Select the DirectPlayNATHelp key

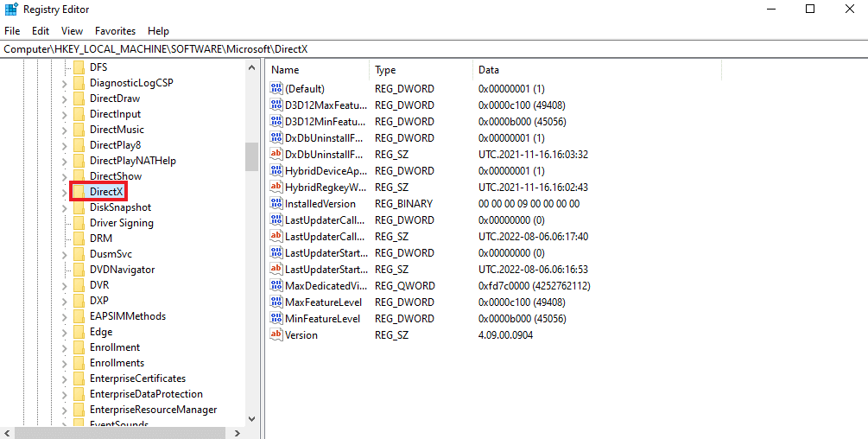coord(132,161)
